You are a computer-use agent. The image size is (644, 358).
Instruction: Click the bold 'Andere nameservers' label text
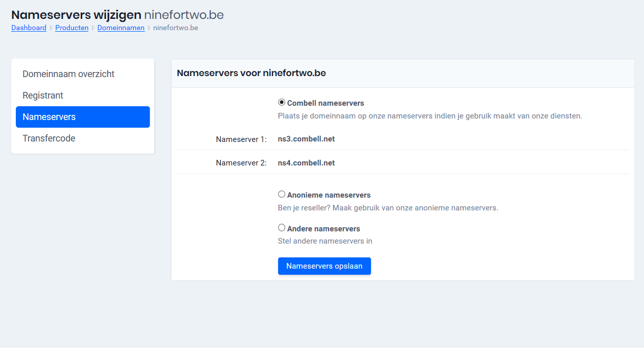(324, 229)
